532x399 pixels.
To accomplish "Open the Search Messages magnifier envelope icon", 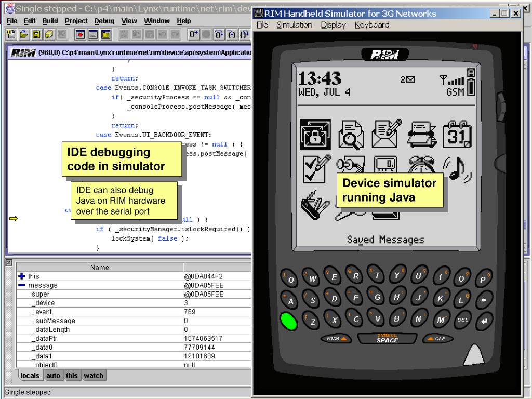I will click(351, 135).
